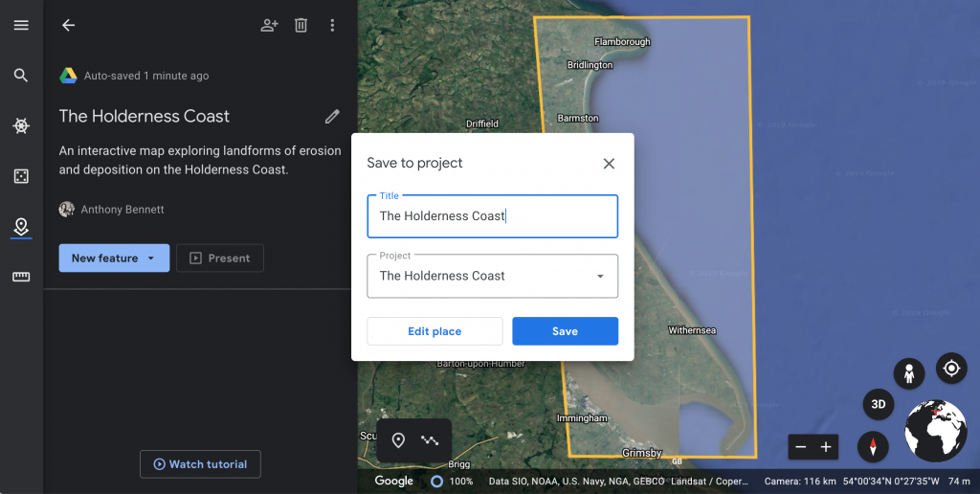Open the hamburger main menu
980x494 pixels.
point(21,25)
